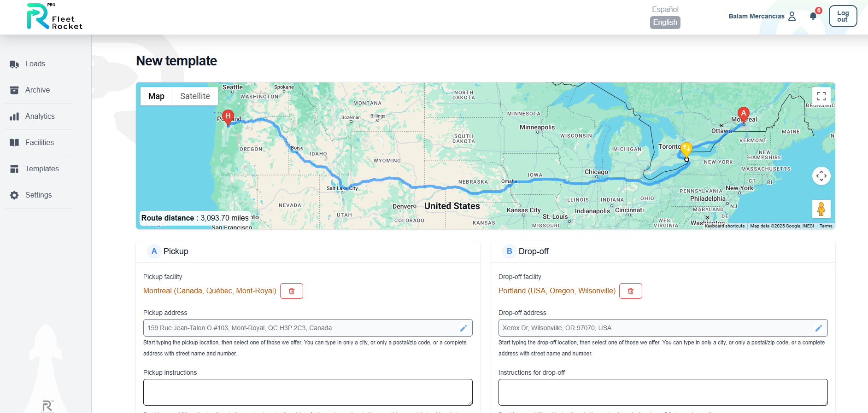Image resolution: width=868 pixels, height=413 pixels.
Task: Click the Seattle label on map
Action: coord(233,87)
